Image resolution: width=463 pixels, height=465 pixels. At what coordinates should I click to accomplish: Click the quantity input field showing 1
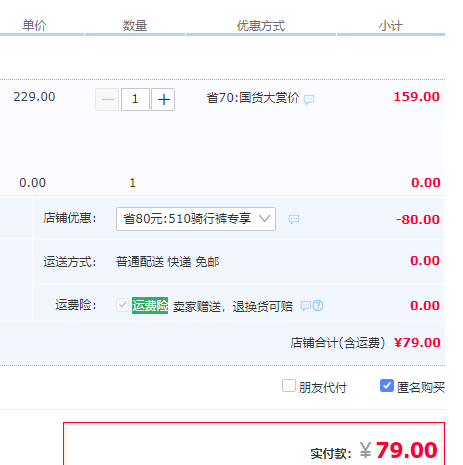(x=135, y=99)
